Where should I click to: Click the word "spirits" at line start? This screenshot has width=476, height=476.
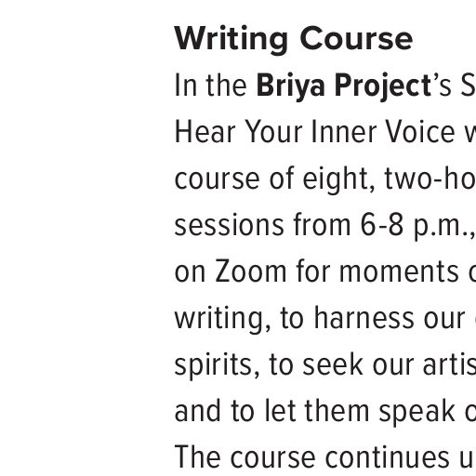tap(217, 365)
